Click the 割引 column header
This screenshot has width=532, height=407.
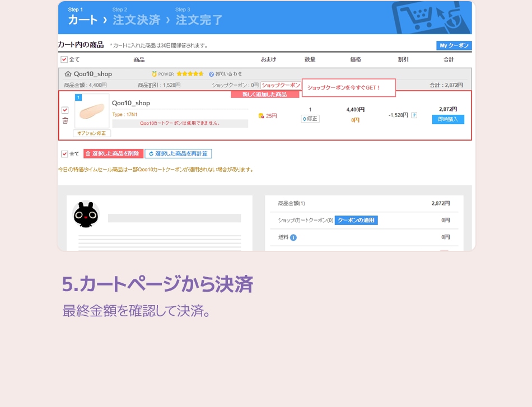[x=403, y=59]
